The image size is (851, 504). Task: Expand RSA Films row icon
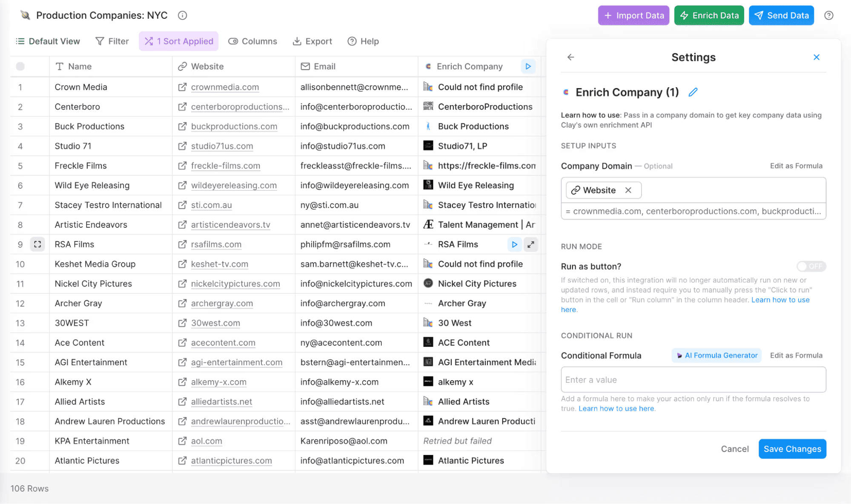tap(37, 244)
